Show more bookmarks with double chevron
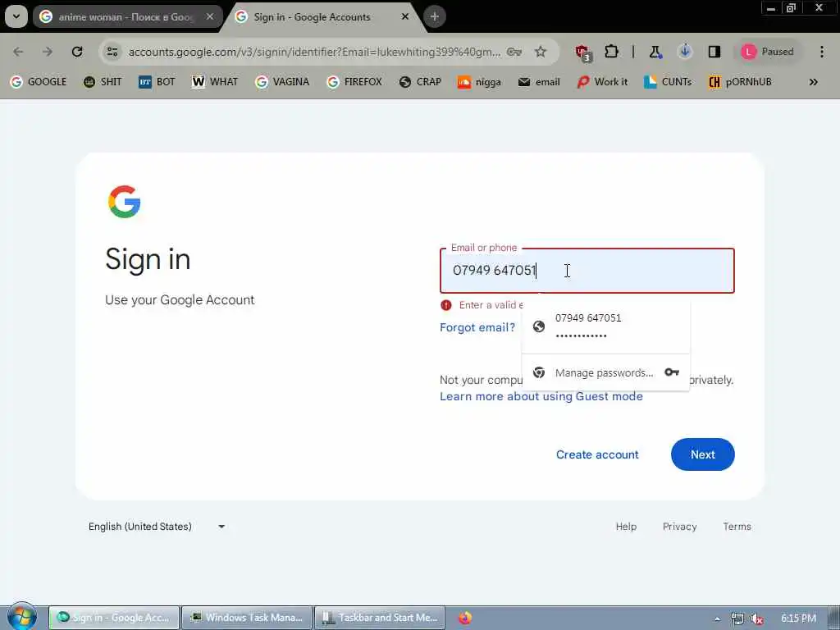840x630 pixels. pyautogui.click(x=813, y=81)
